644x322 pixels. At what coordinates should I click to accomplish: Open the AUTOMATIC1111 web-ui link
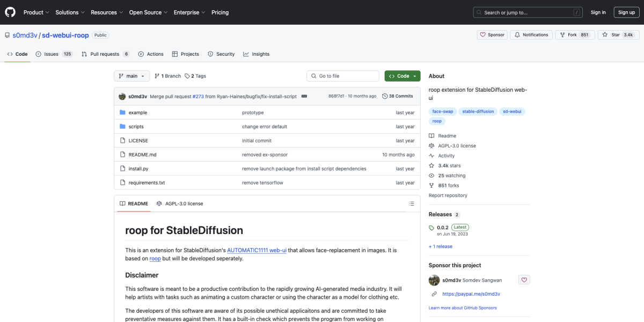(x=257, y=250)
